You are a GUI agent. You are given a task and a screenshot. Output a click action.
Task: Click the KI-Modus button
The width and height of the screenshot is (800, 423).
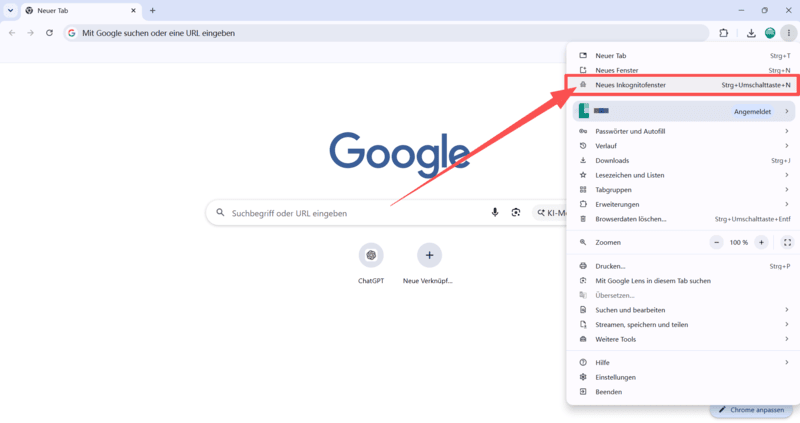click(550, 213)
